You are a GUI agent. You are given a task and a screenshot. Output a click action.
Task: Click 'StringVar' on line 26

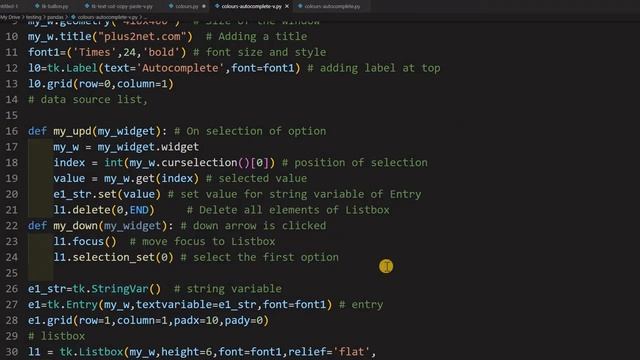coord(120,289)
